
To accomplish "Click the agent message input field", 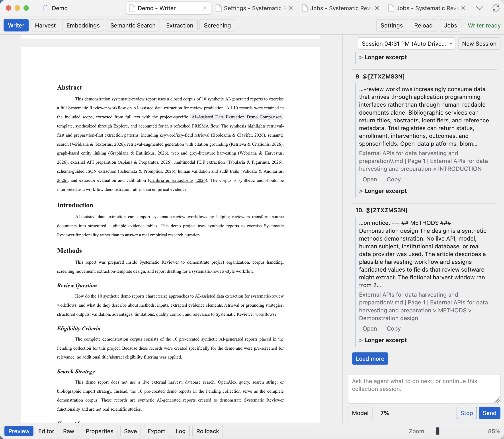I will coord(424,388).
